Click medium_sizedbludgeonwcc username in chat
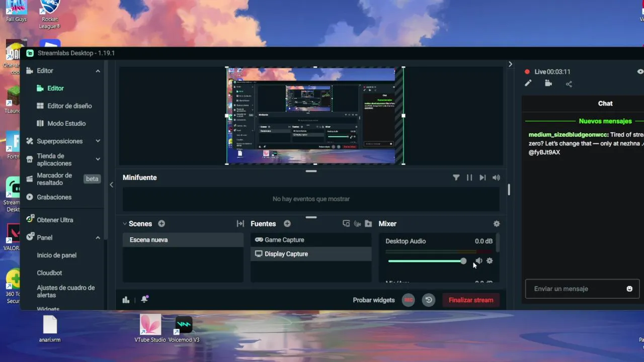 click(569, 135)
